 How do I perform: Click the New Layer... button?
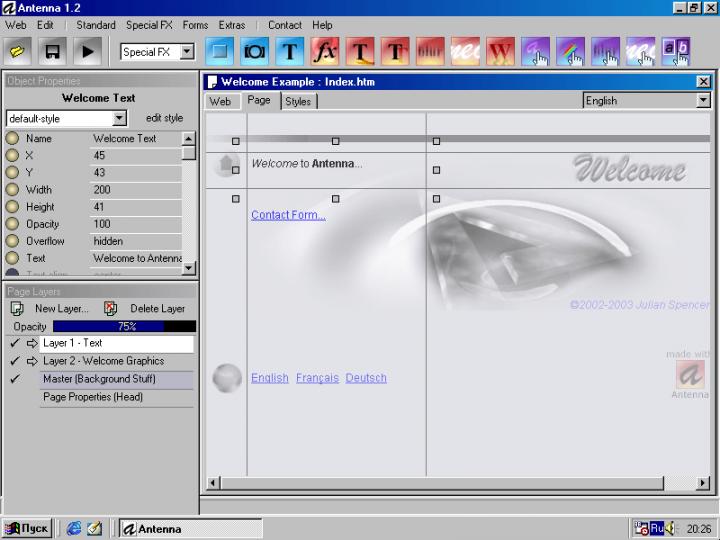tap(52, 309)
